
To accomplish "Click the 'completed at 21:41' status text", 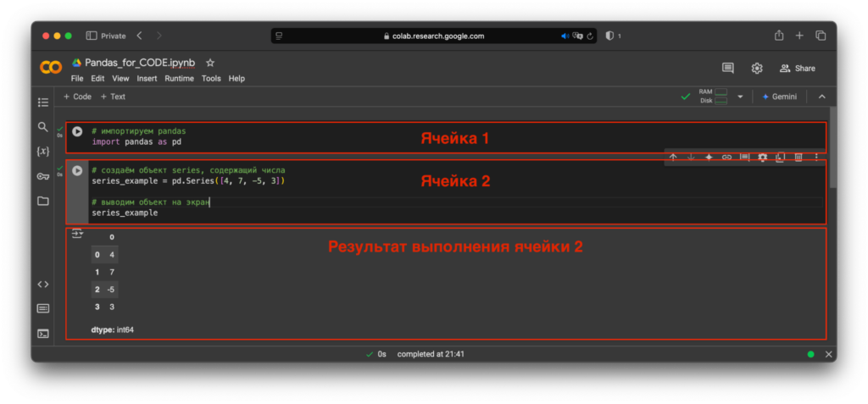I will tap(431, 354).
